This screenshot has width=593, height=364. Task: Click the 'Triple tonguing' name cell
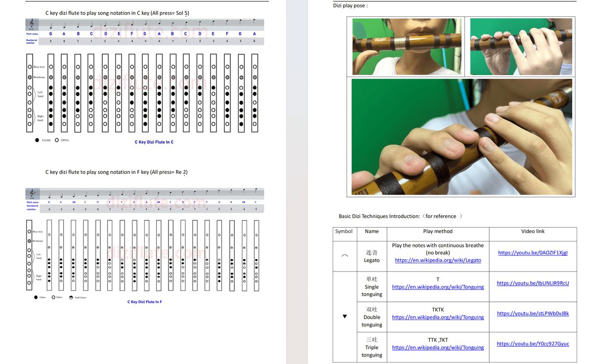coord(372,347)
